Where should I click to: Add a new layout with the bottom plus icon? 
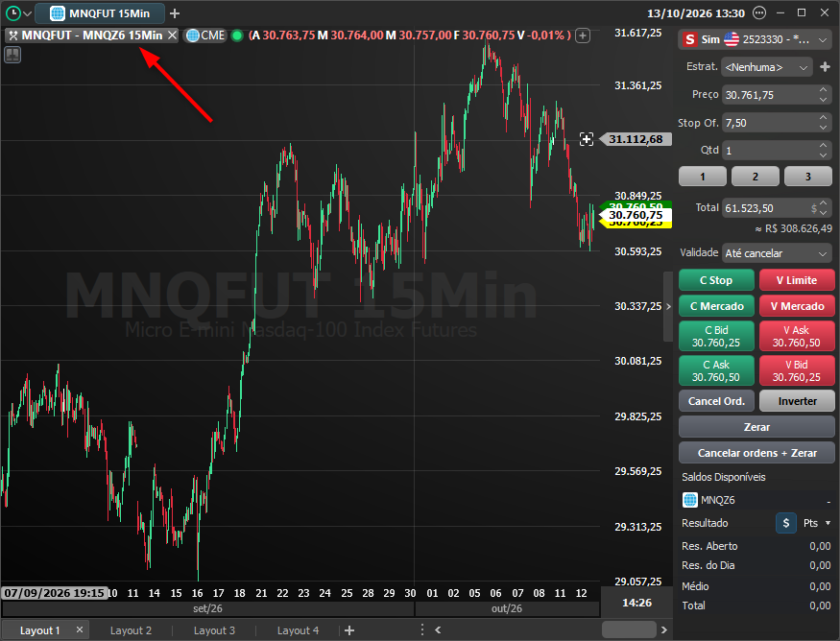349,630
